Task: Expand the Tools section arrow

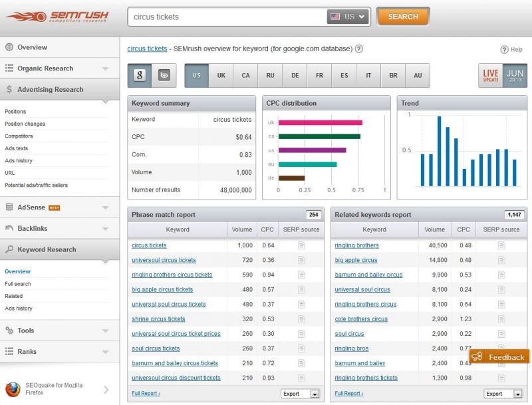Action: (106, 331)
